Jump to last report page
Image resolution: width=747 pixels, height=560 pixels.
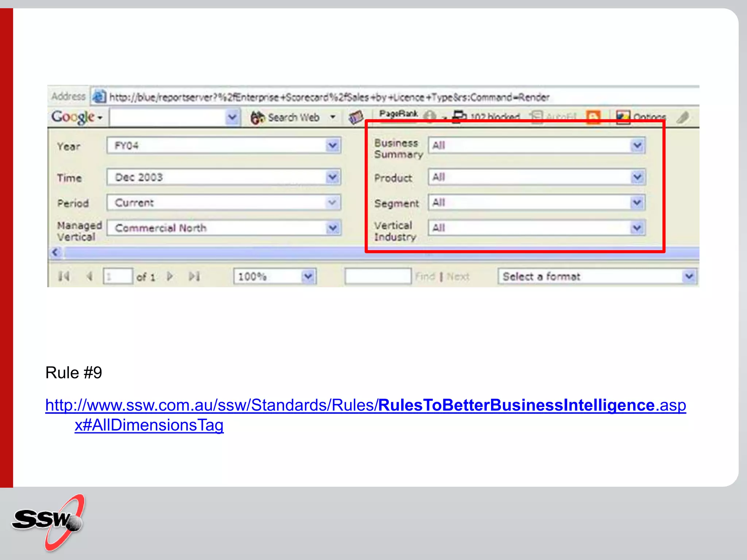point(194,276)
